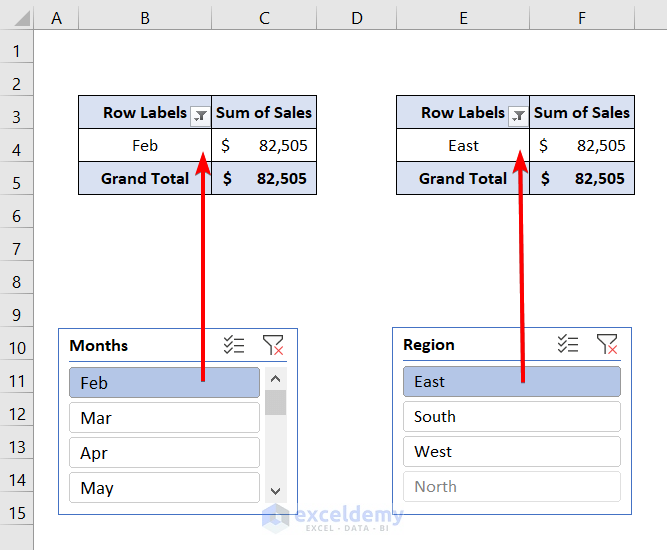The image size is (667, 550).
Task: Deselect the Feb slicer item
Action: tap(164, 383)
